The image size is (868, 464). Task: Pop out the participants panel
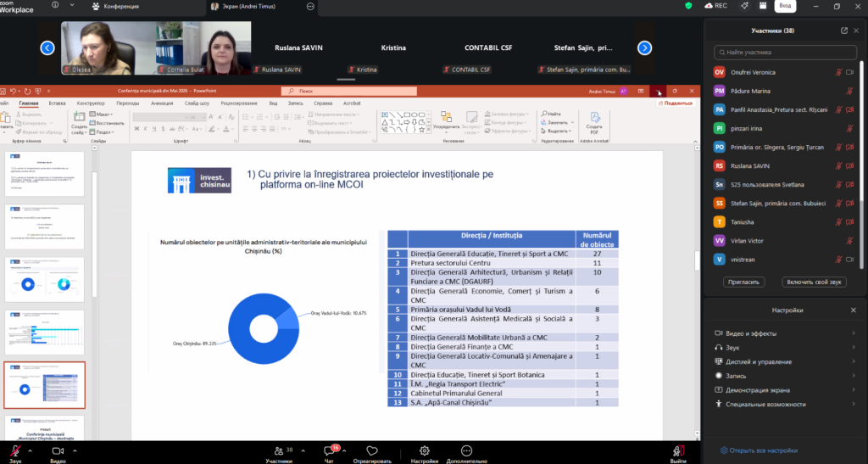(844, 31)
